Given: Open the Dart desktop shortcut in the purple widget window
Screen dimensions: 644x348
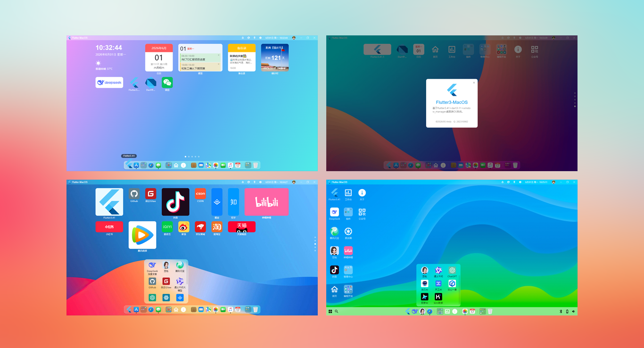Looking at the screenshot, I should [x=151, y=83].
